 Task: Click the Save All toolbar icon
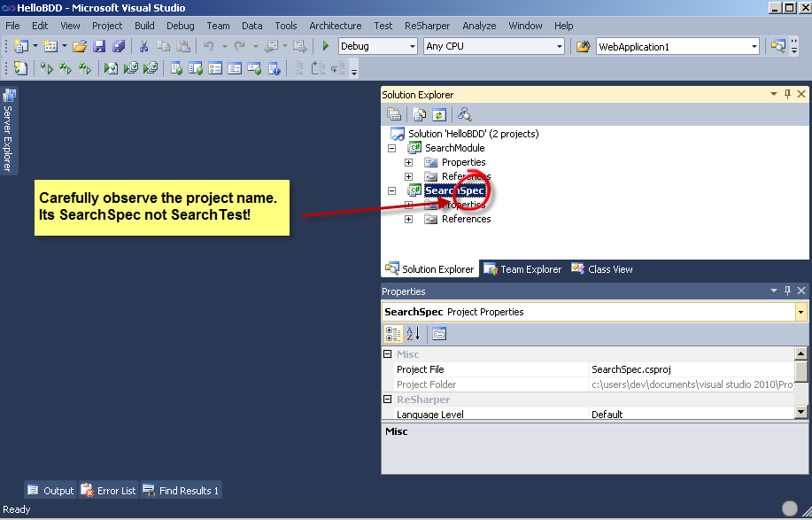(119, 46)
